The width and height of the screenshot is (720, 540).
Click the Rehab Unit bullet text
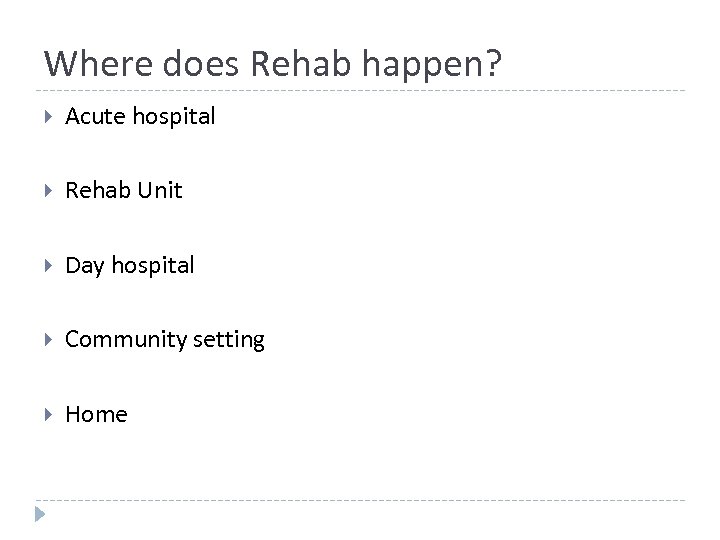click(124, 191)
